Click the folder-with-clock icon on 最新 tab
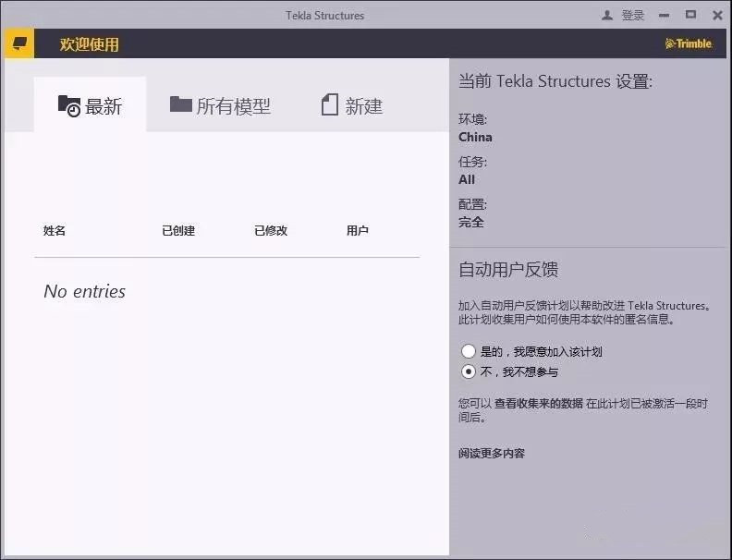This screenshot has width=732, height=560. [x=68, y=105]
